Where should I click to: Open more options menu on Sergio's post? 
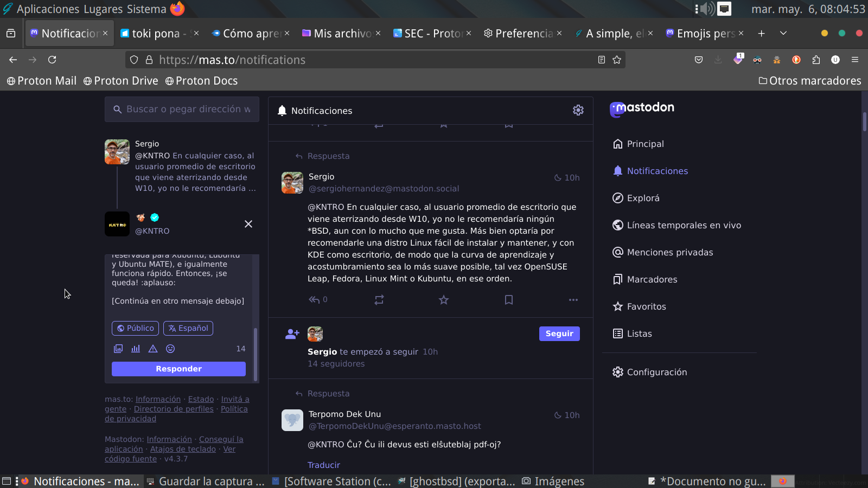[x=573, y=300]
